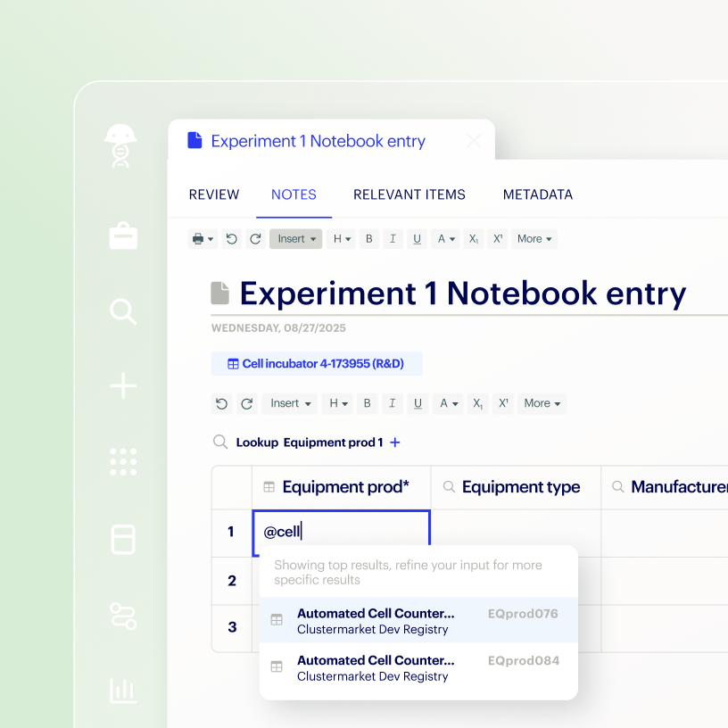Click the @cell input cell in row 1

tap(341, 532)
